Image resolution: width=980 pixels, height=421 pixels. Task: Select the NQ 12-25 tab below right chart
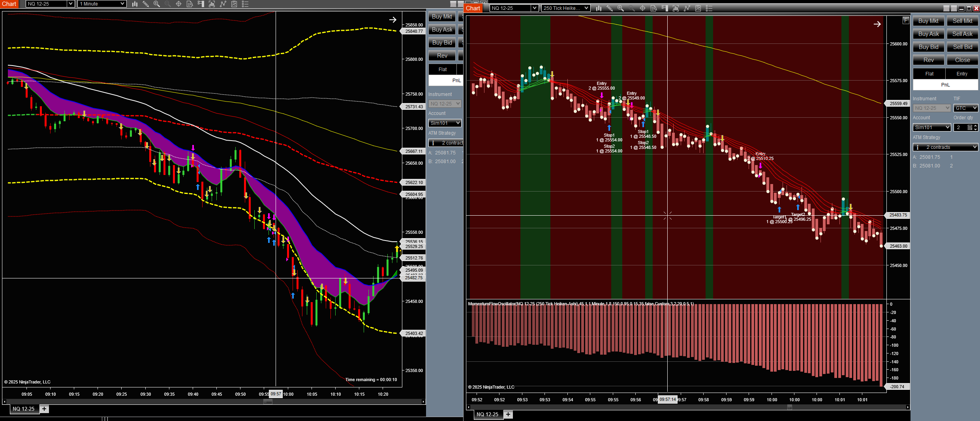click(x=487, y=414)
